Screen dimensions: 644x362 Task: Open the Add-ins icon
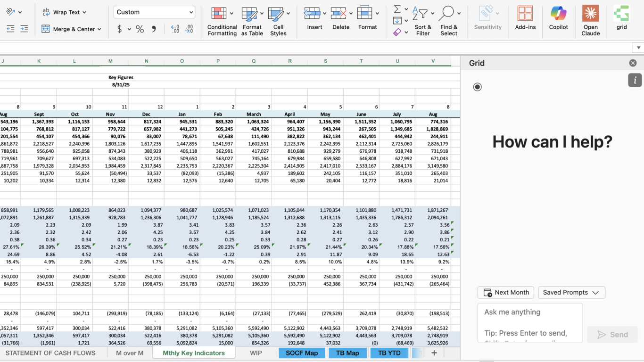[525, 14]
